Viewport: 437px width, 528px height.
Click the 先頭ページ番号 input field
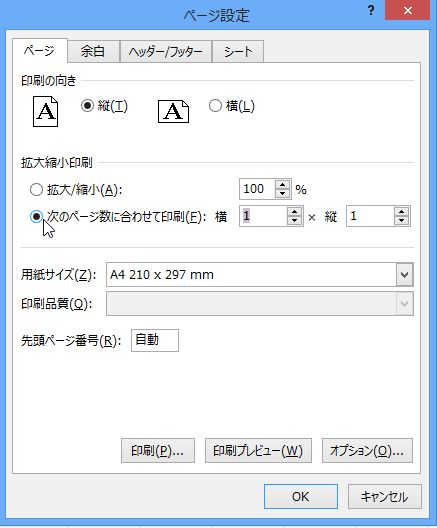click(x=155, y=340)
